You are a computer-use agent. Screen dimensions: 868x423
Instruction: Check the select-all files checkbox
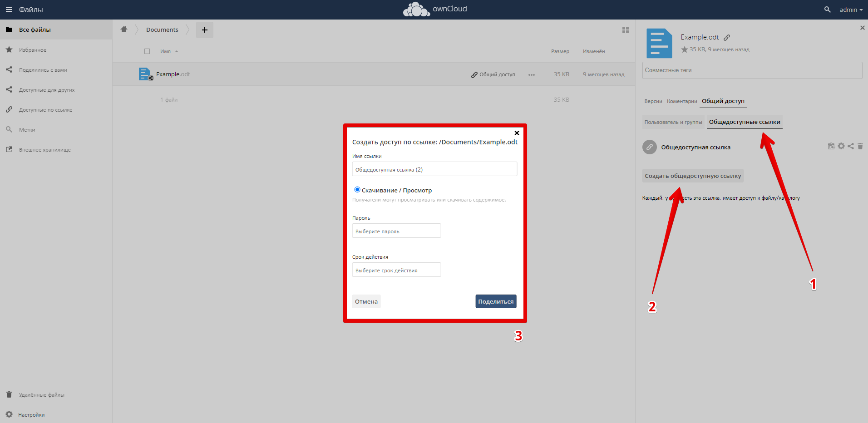click(x=147, y=51)
